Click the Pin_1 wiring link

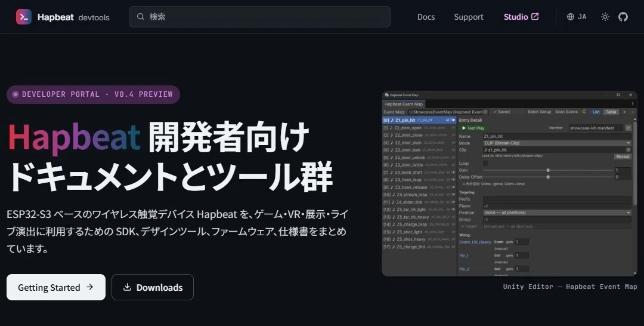[x=464, y=256]
